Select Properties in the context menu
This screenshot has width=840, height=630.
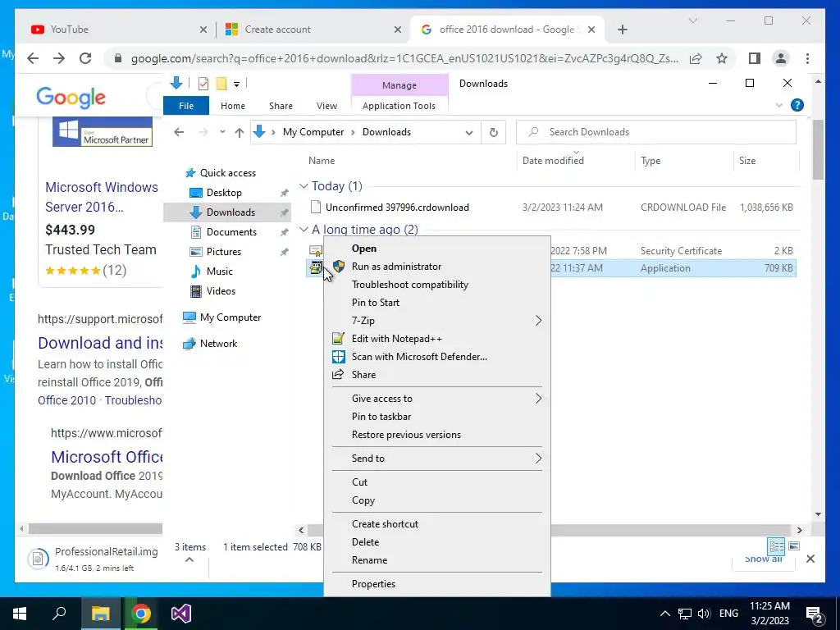click(373, 584)
